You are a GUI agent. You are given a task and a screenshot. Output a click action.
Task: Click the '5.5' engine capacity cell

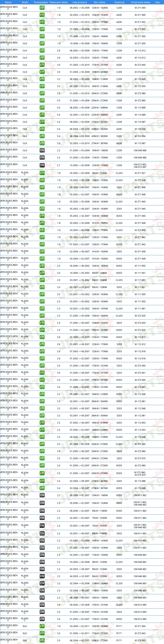59,143
